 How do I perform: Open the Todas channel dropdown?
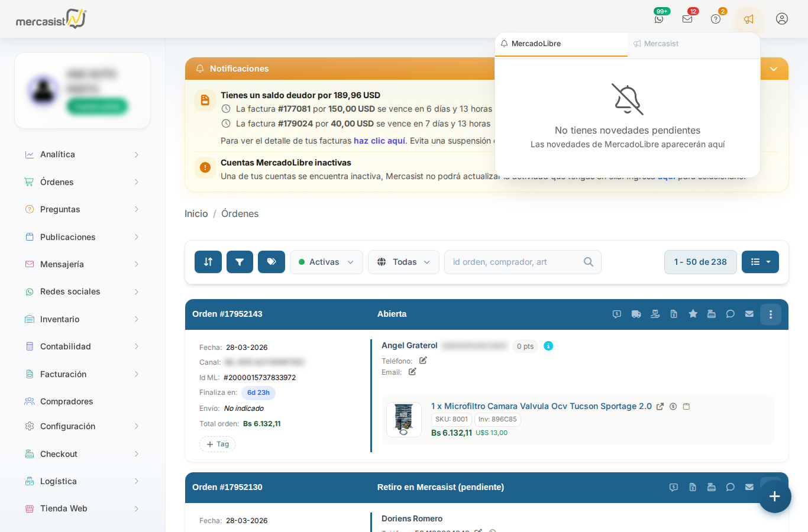pos(403,262)
